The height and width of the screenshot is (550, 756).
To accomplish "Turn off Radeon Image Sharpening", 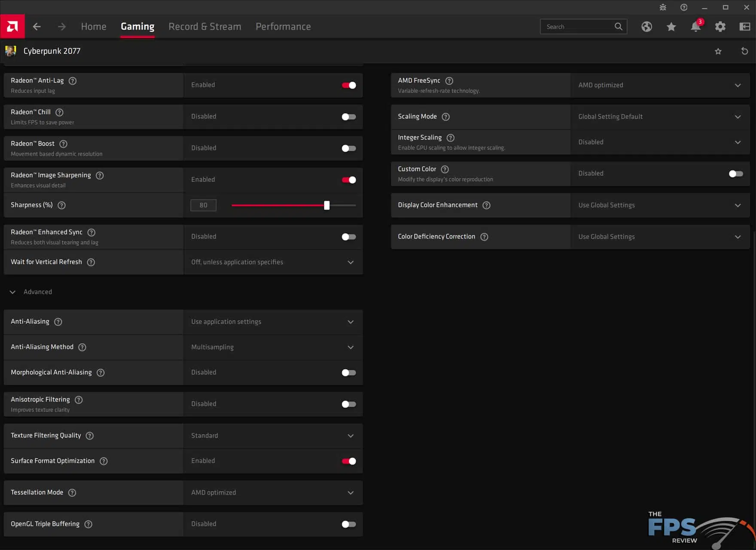I will 349,180.
